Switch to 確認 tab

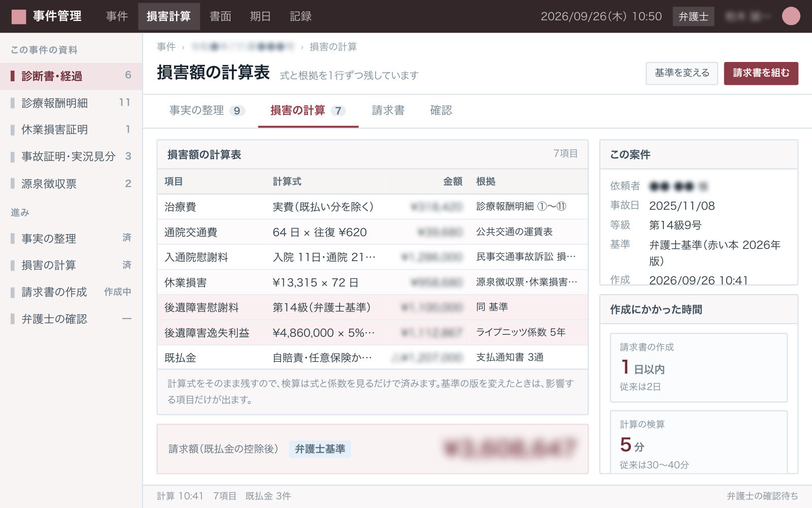coord(441,111)
